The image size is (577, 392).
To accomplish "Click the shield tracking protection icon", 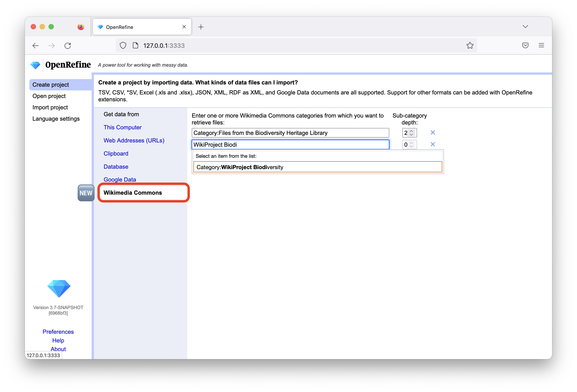I will tap(123, 45).
